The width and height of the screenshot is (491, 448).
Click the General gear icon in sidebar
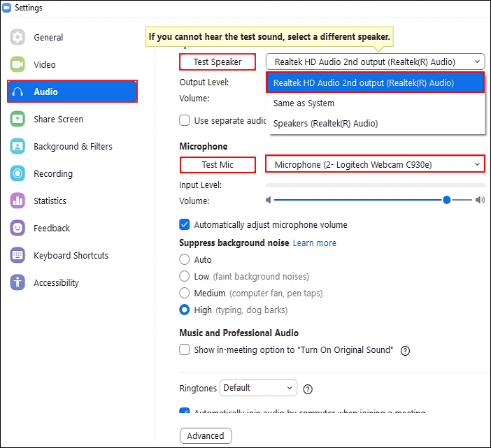18,38
